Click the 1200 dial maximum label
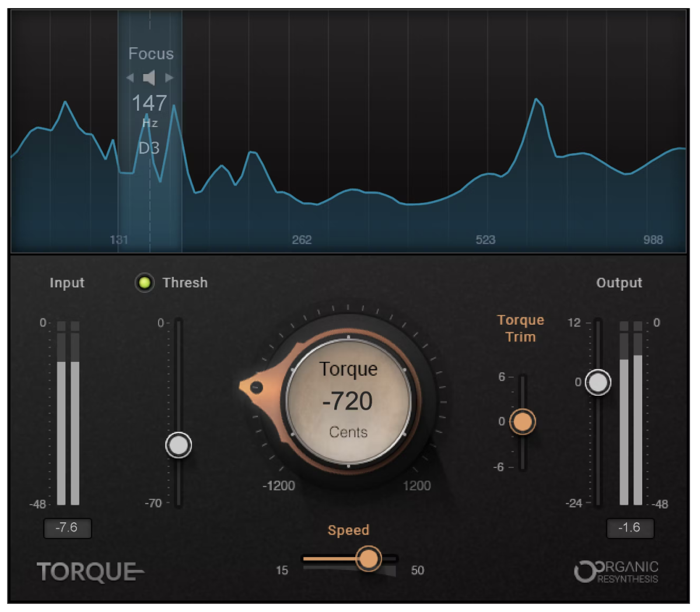The width and height of the screenshot is (700, 612). coord(417,486)
